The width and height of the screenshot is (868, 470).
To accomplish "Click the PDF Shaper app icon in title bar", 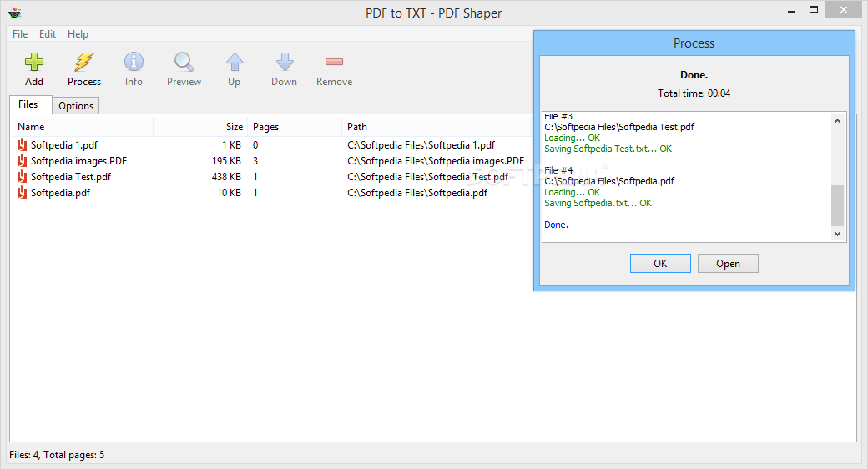I will 15,13.
